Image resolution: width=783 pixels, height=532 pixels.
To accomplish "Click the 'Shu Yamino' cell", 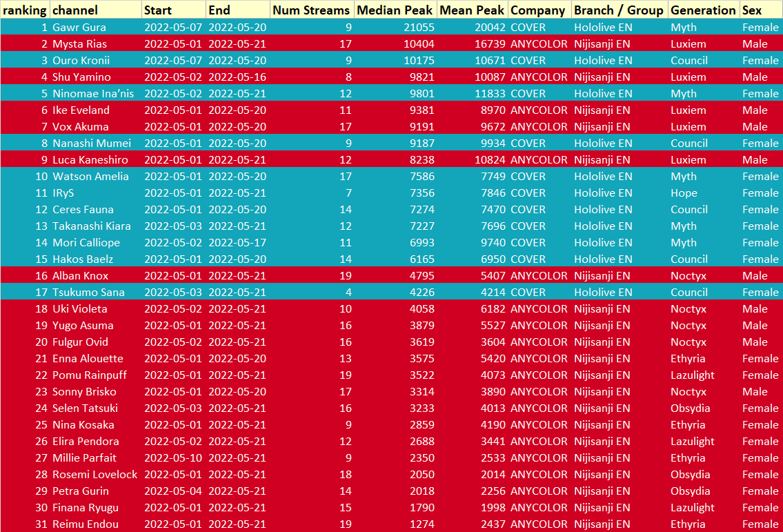I will point(95,77).
